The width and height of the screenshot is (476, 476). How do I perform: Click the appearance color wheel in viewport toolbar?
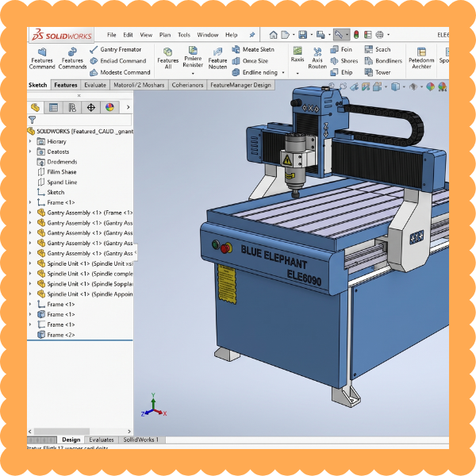[430, 86]
